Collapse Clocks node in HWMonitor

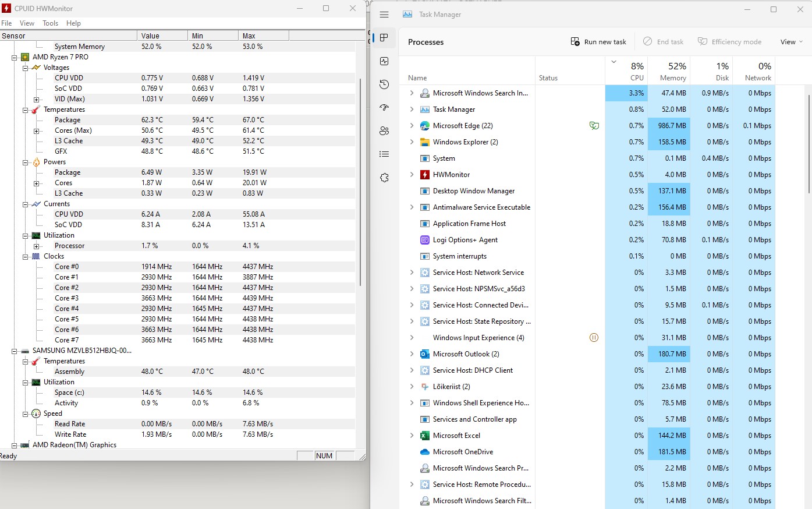pyautogui.click(x=25, y=256)
